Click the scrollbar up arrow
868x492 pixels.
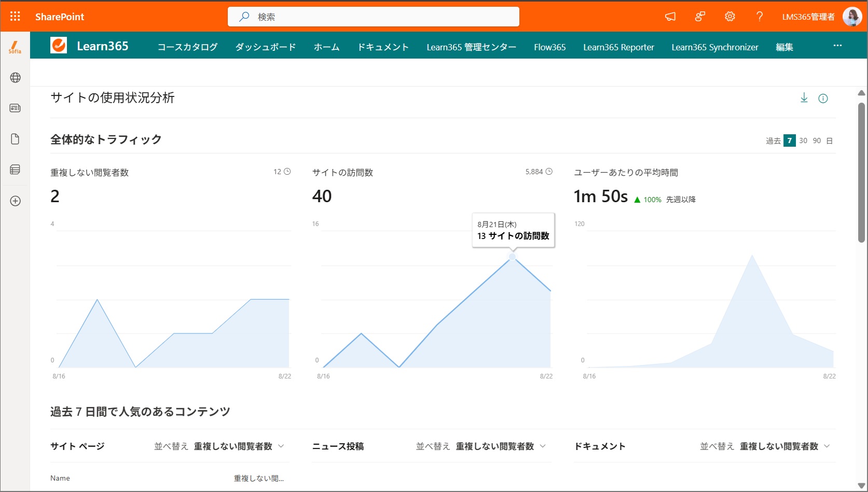(861, 93)
